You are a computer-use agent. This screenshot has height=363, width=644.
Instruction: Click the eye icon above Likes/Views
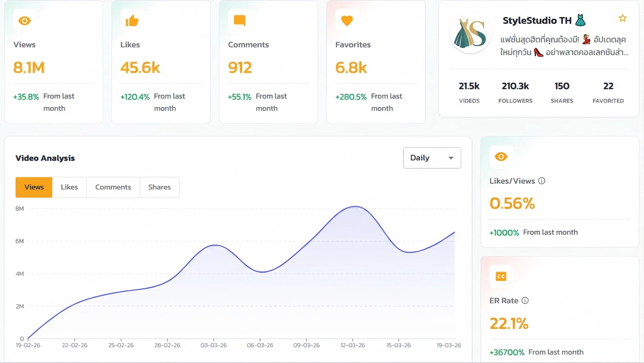coord(501,157)
